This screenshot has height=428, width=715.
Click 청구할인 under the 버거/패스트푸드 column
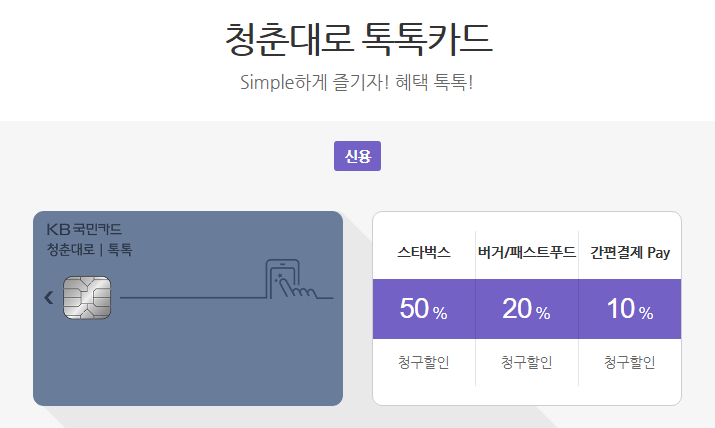(527, 362)
